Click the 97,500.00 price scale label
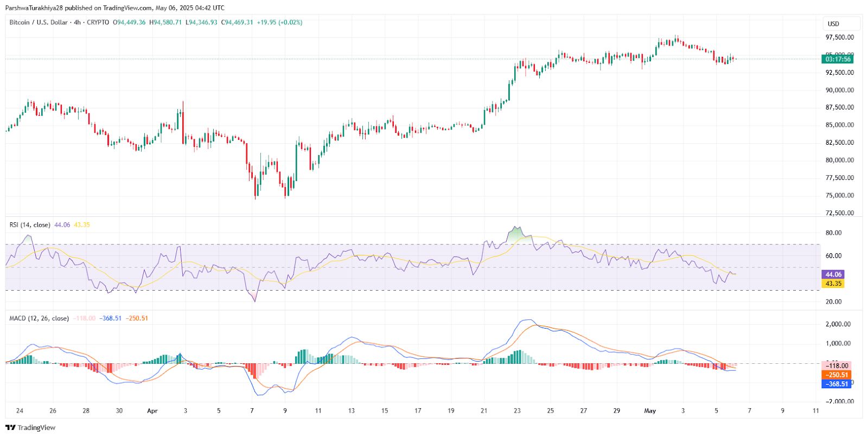This screenshot has height=437, width=868. point(839,37)
